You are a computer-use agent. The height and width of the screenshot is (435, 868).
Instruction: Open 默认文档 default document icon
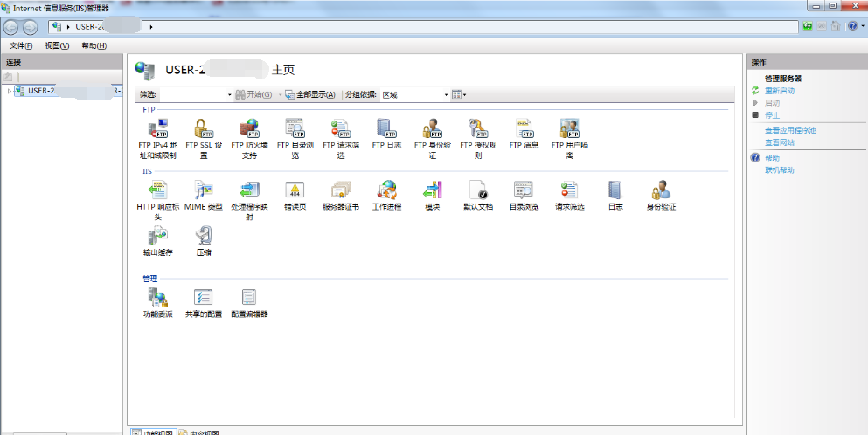[478, 191]
